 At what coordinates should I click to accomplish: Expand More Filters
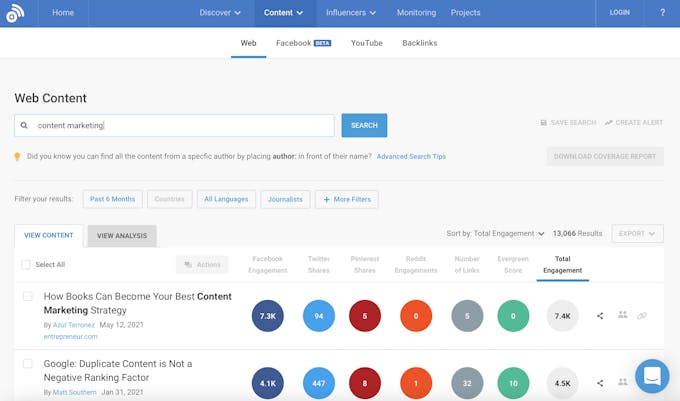[347, 199]
